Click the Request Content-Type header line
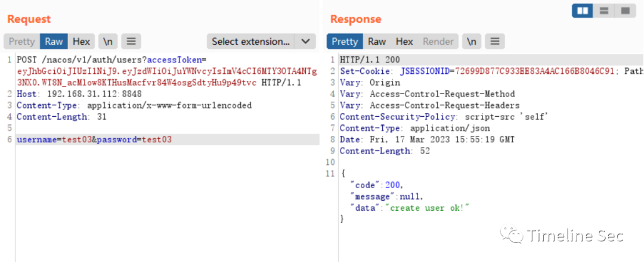The width and height of the screenshot is (644, 262). coord(134,105)
